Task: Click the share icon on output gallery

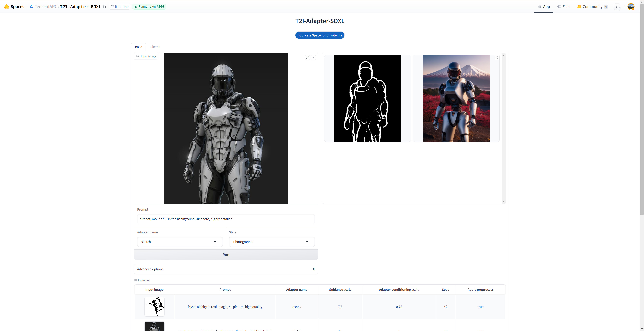Action: click(x=497, y=58)
